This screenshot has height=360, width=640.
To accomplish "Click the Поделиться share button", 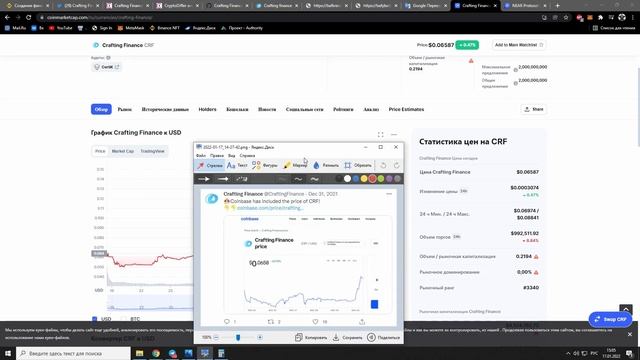I will [383, 338].
